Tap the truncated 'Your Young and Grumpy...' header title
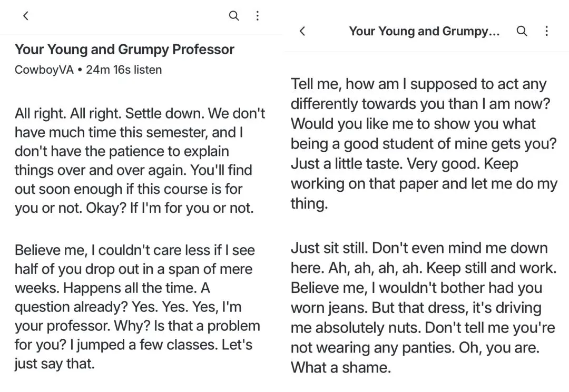Viewport: 569px width, 392px height. 424,32
